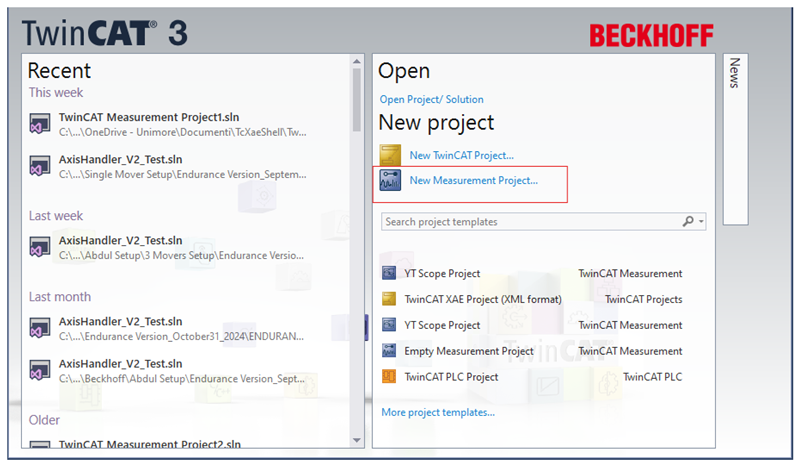The height and width of the screenshot is (466, 799).
Task: Select TwinCAT PLC Project template
Action: (451, 377)
